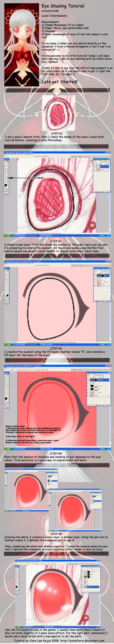
Task: Select the Pen tool in the sketch screenshot
Action: [5, 178]
